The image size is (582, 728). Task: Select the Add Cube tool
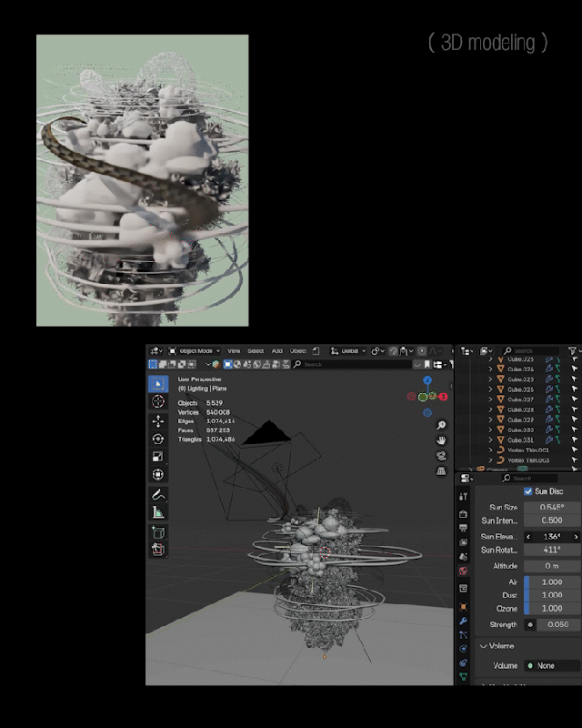pos(158,532)
